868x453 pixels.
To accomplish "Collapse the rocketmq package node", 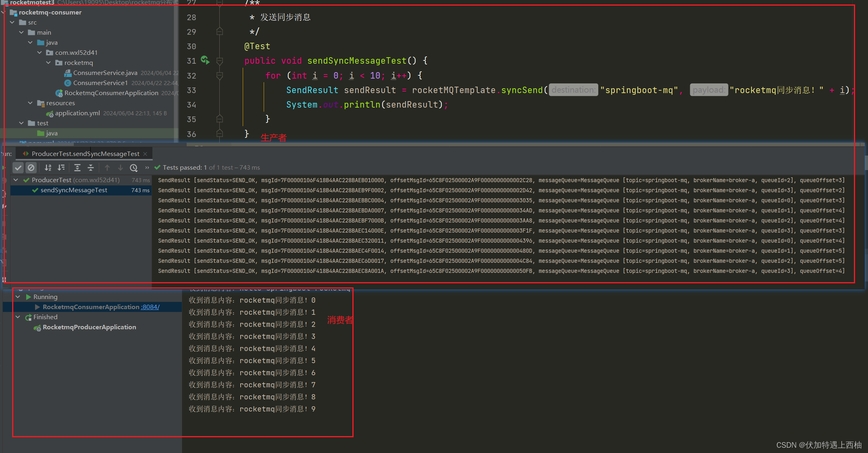I will (49, 63).
